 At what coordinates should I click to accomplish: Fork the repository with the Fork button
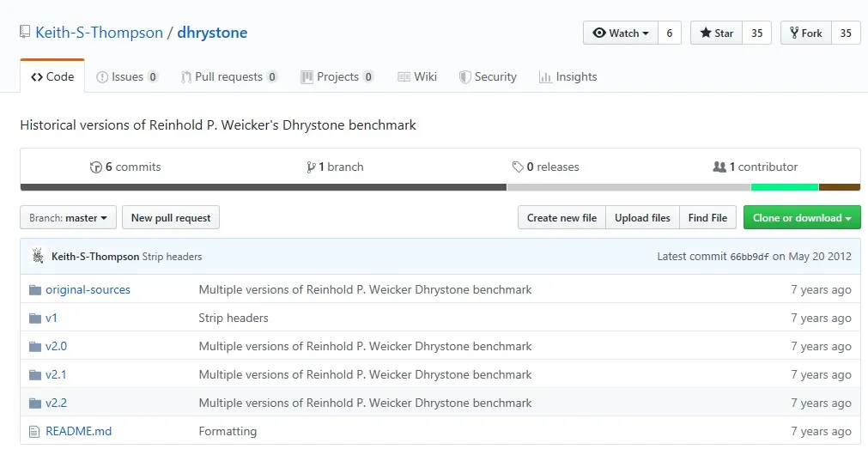(804, 33)
